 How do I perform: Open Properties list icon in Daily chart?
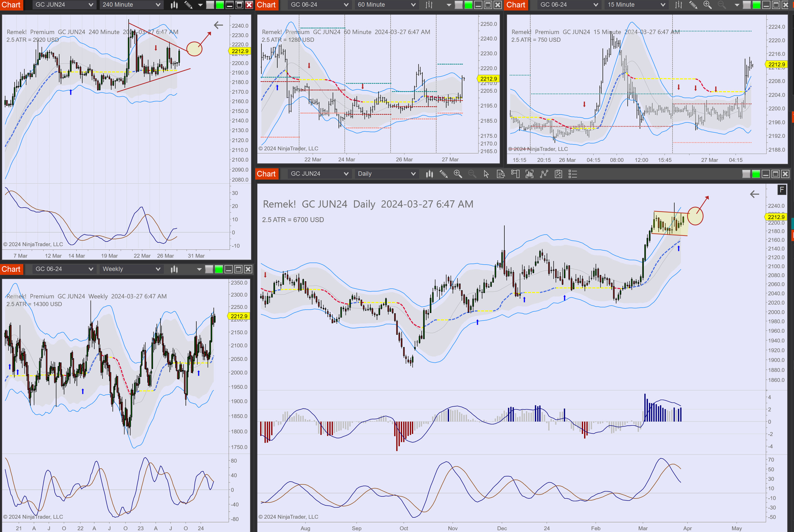tap(573, 174)
